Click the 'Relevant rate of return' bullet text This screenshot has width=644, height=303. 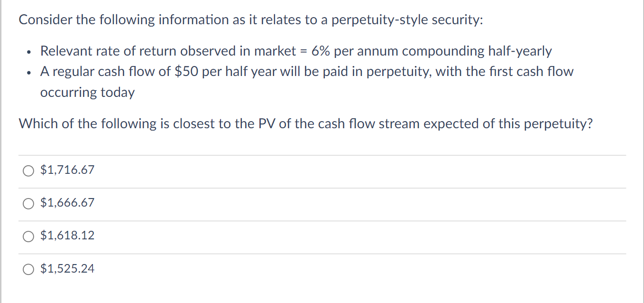296,51
